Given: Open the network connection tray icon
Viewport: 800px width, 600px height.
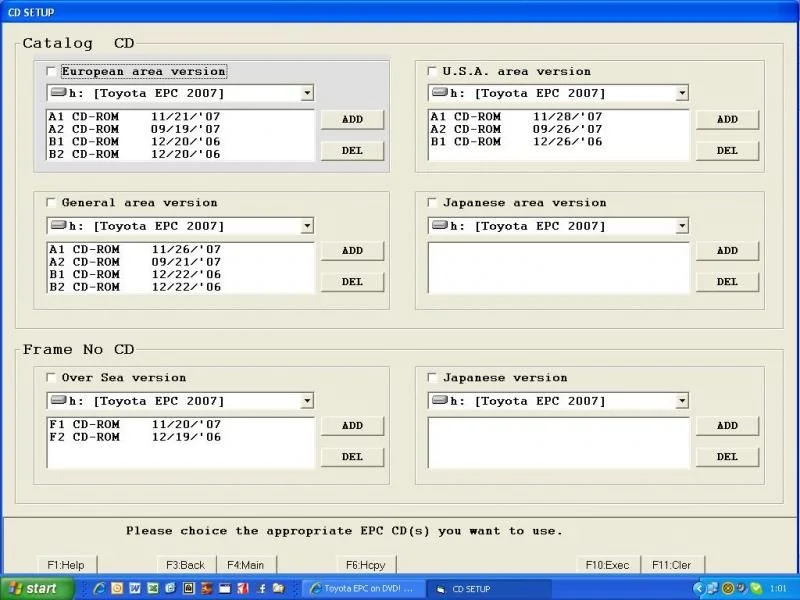Looking at the screenshot, I should (712, 588).
